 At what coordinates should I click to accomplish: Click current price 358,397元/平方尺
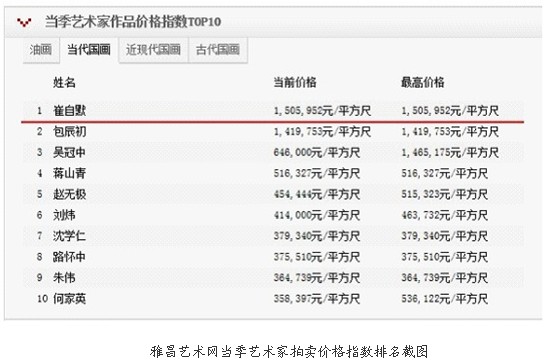[317, 299]
